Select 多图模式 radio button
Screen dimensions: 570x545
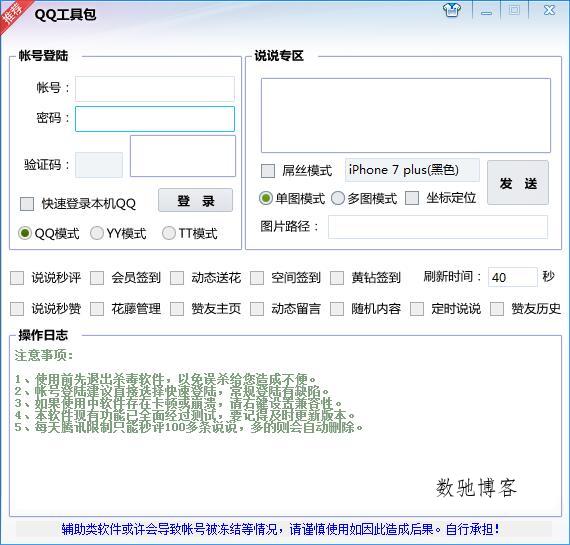click(x=338, y=199)
